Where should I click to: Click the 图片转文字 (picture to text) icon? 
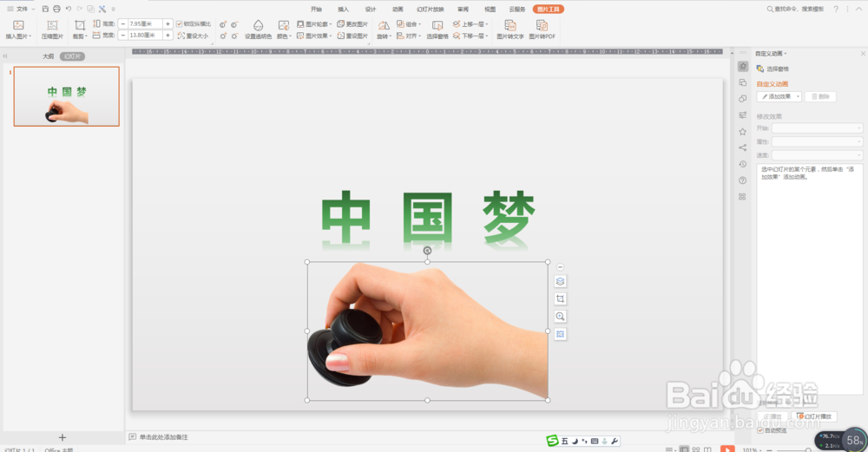pyautogui.click(x=510, y=25)
